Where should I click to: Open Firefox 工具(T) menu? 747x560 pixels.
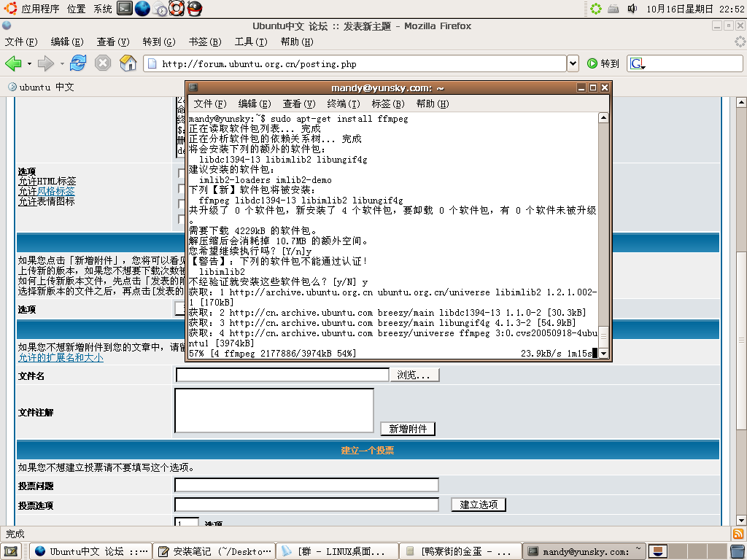pos(251,42)
